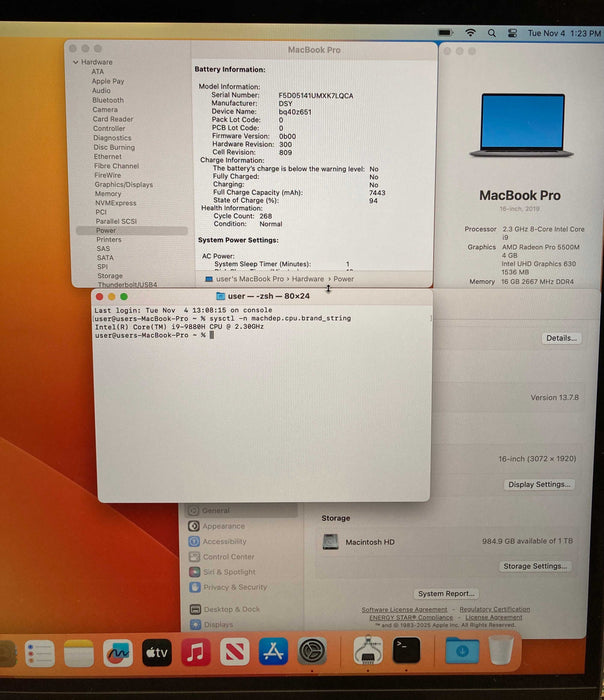The height and width of the screenshot is (700, 604).
Task: Select Graphics/Displays in hardware list
Action: 123,184
